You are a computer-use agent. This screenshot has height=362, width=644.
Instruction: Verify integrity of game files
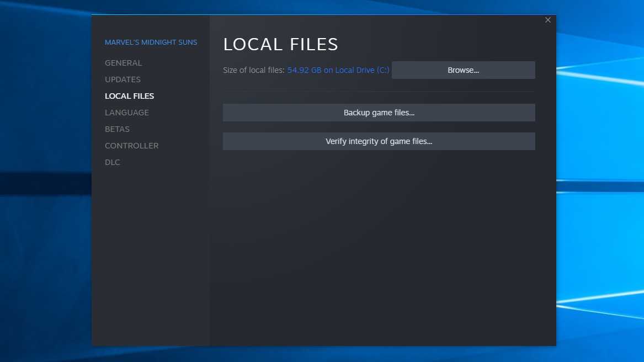coord(379,141)
